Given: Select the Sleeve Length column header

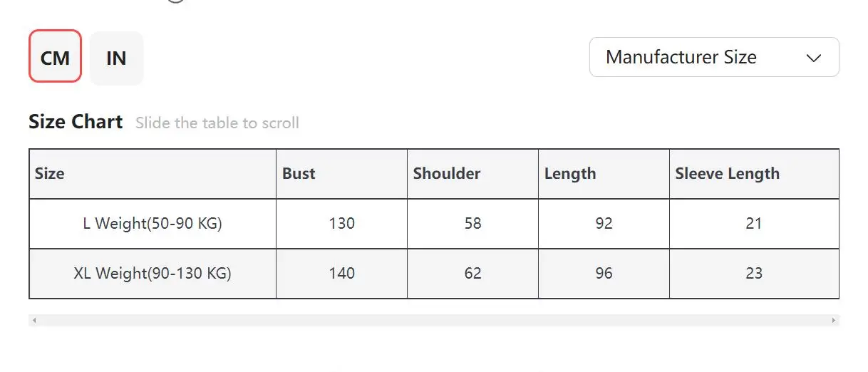Looking at the screenshot, I should click(x=727, y=173).
